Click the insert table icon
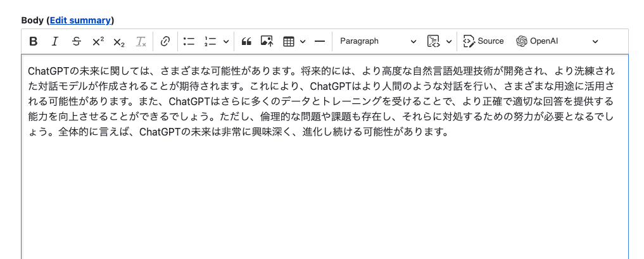The image size is (644, 259). tap(289, 41)
